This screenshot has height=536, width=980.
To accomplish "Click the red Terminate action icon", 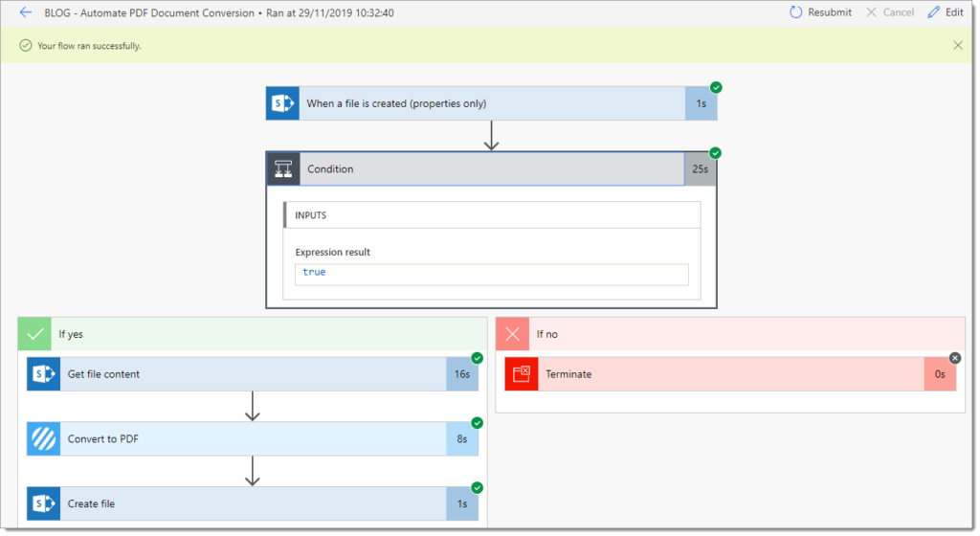I will pos(522,373).
